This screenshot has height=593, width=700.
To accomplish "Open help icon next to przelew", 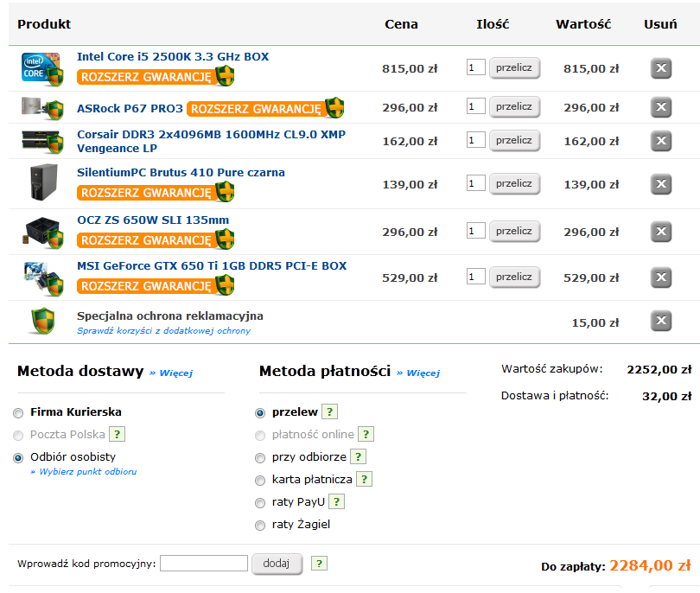I will pos(330,411).
